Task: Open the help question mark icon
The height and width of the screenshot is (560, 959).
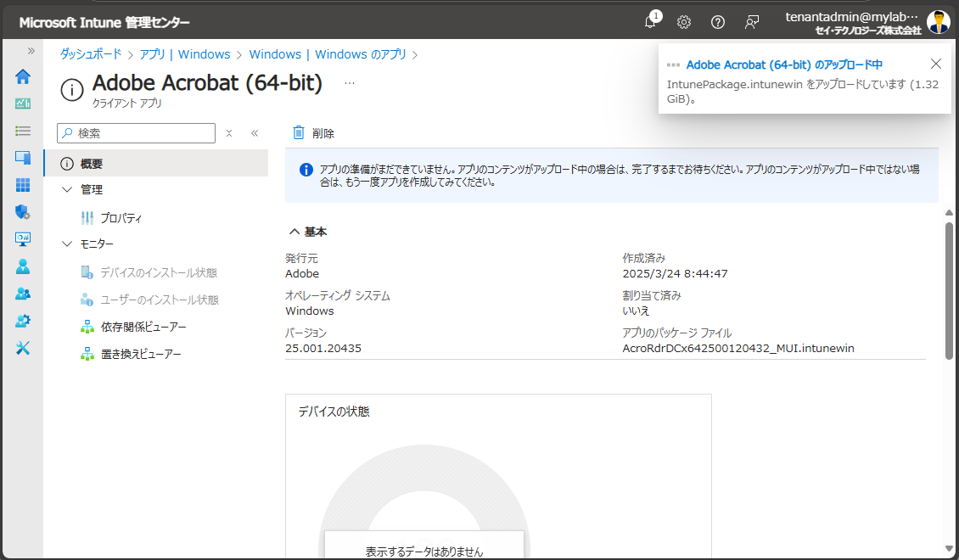Action: point(717,22)
